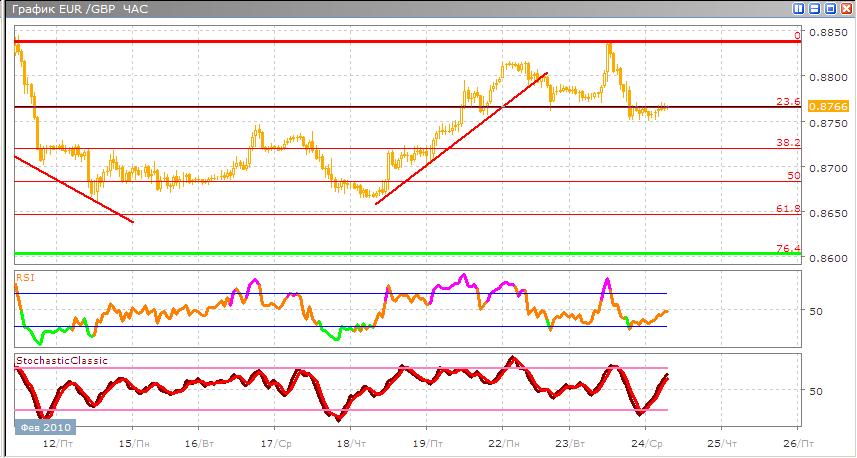The height and width of the screenshot is (458, 857).
Task: Click the 50 level on the RSI axis
Action: (816, 311)
